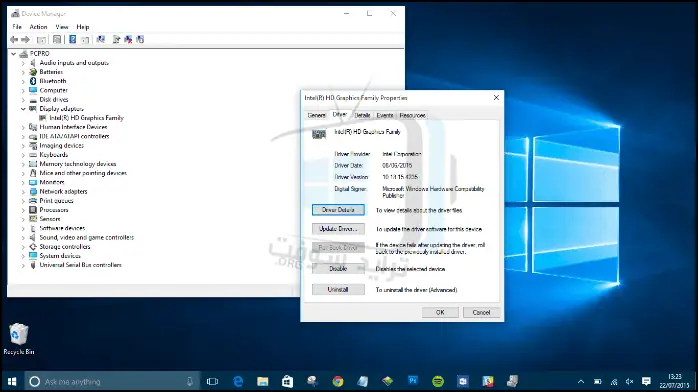This screenshot has width=698, height=392.
Task: Click the Help icon in the toolbar
Action: pyautogui.click(x=73, y=40)
